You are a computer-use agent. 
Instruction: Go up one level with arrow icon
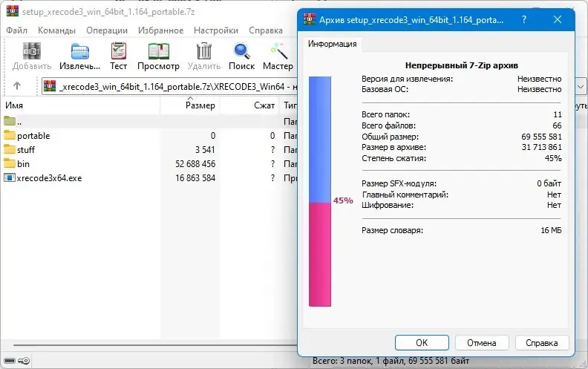17,86
